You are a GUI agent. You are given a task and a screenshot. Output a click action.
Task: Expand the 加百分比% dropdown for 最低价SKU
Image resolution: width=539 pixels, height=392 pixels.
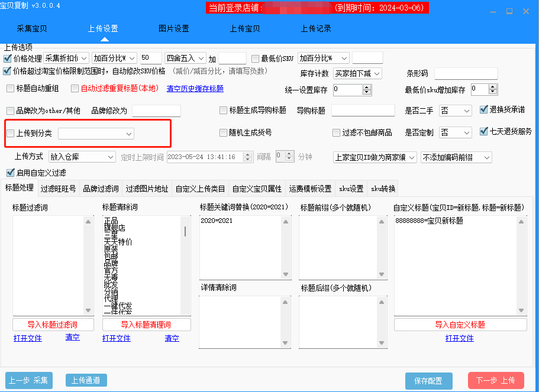coord(324,58)
